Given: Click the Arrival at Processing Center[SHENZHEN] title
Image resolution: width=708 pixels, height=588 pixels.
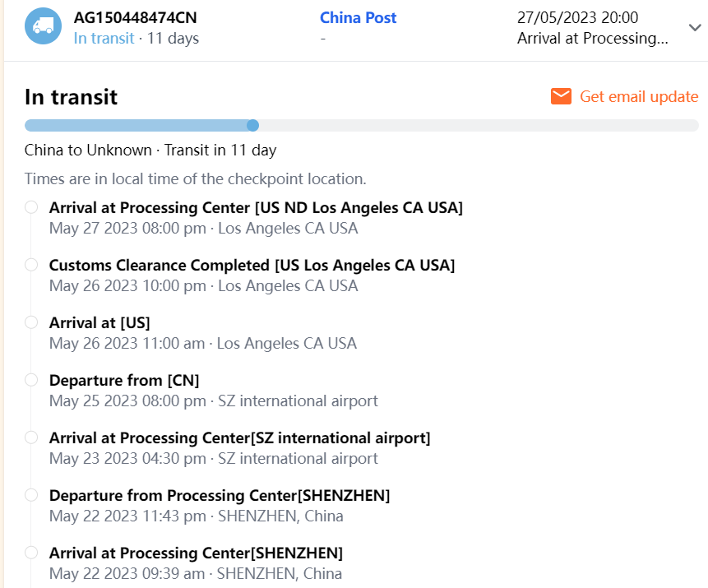Looking at the screenshot, I should point(196,553).
